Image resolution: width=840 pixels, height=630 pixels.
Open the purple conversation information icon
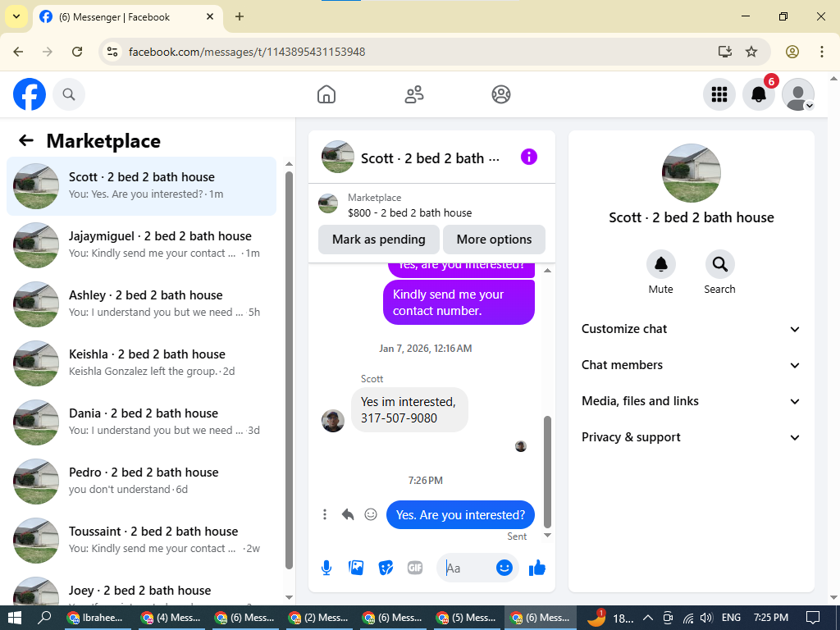[529, 157]
